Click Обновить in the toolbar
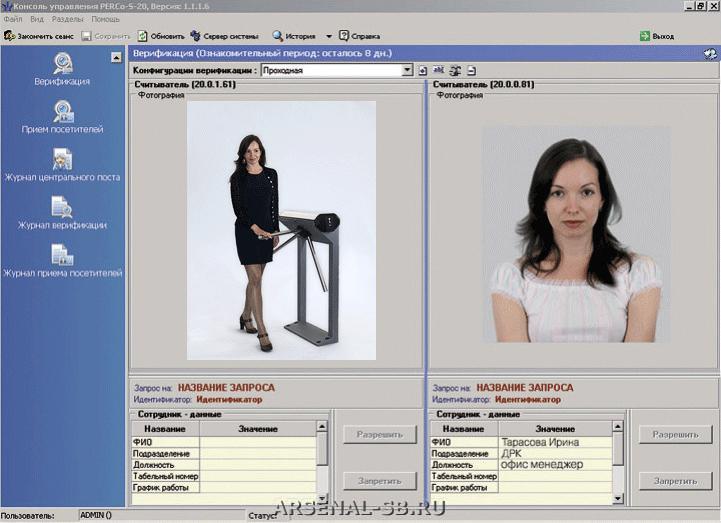 click(161, 35)
